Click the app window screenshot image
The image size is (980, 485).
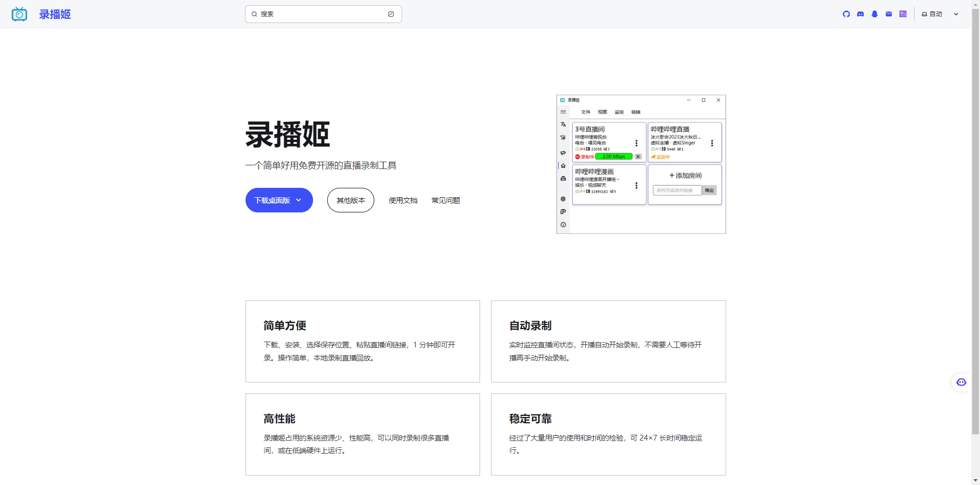(641, 164)
